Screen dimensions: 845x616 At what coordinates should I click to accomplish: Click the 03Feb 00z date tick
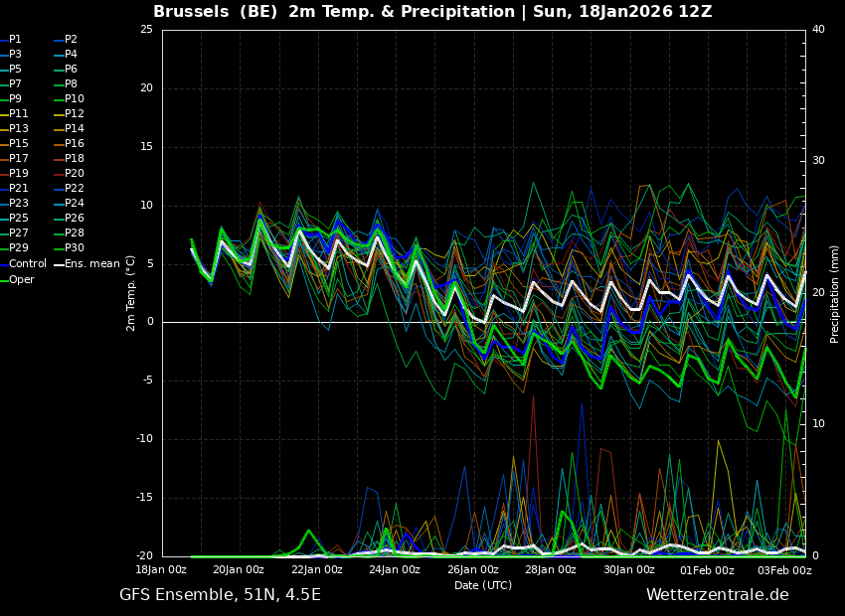coord(785,570)
